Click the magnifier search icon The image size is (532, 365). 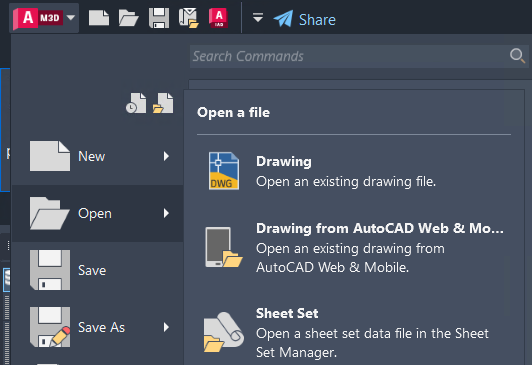517,55
